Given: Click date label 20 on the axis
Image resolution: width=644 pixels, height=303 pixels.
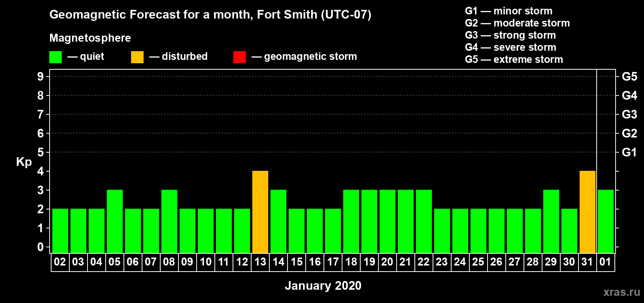Looking at the screenshot, I should [x=387, y=262].
